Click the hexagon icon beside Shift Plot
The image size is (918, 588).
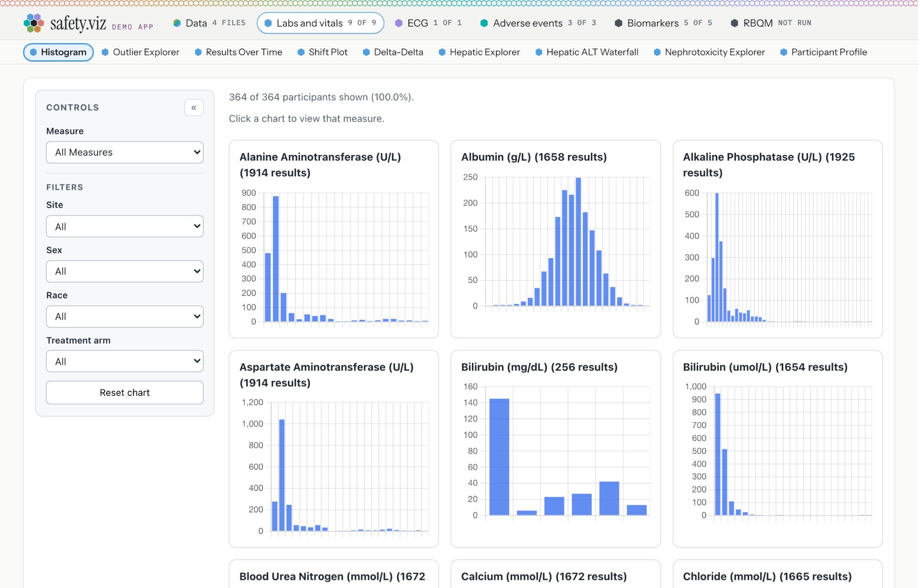(x=301, y=52)
